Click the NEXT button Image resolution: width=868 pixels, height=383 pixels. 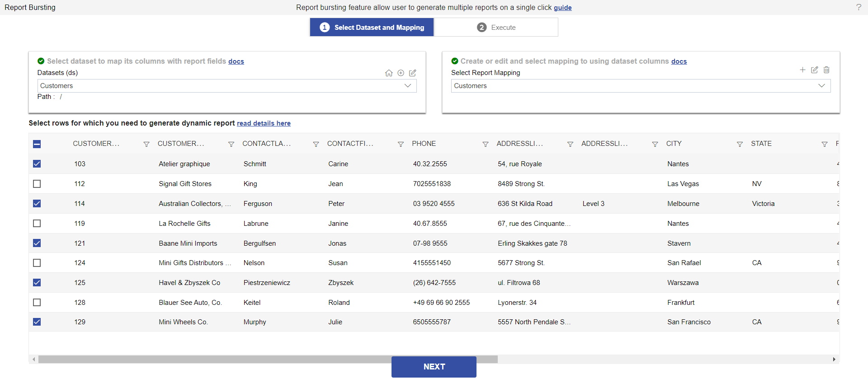coord(434,367)
